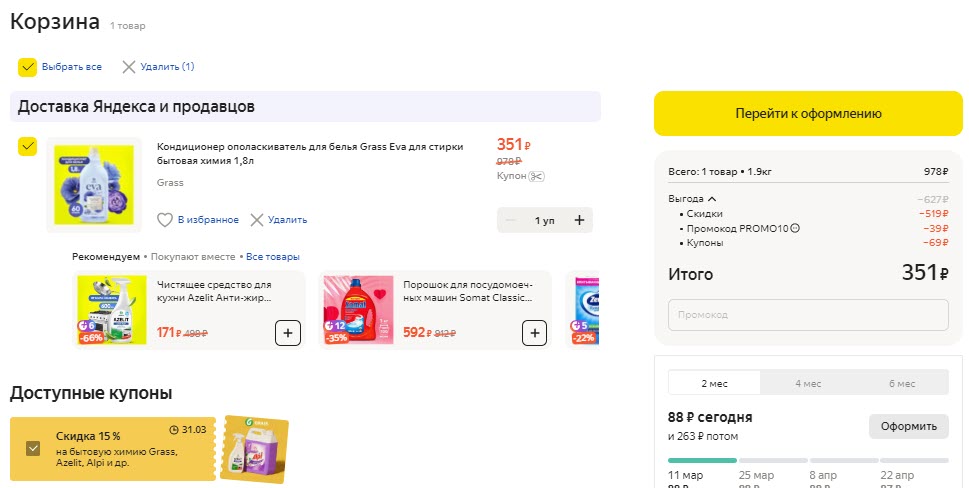Click the Оформить installment button
Image resolution: width=969 pixels, height=488 pixels.
coord(908,426)
